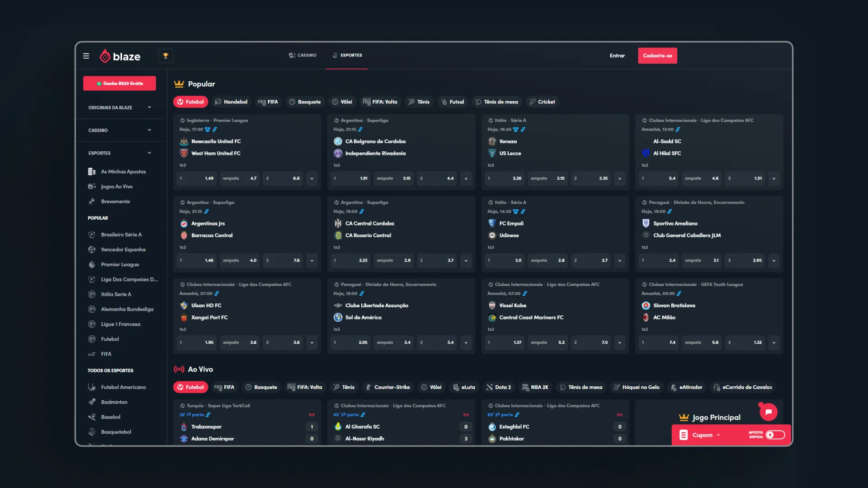This screenshot has width=868, height=488.
Task: Bet on Newcastle win at 1.49
Action: (197, 178)
